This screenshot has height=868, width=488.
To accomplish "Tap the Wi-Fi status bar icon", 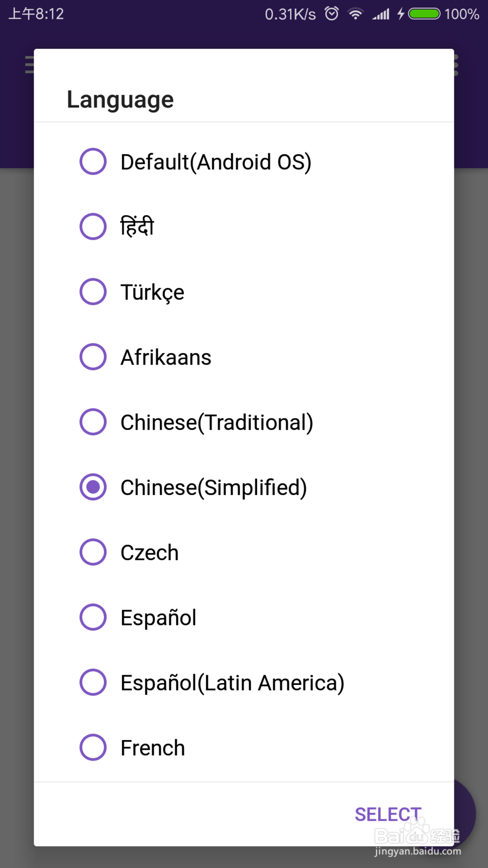I will tap(356, 14).
